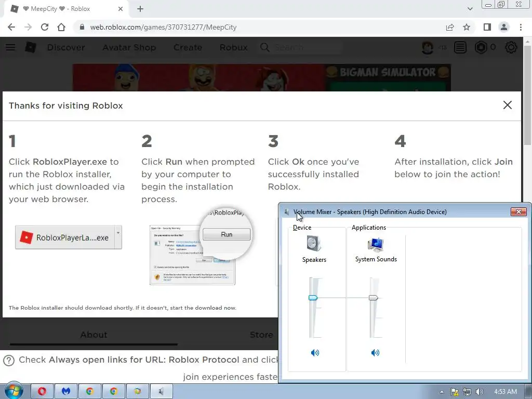The image size is (532, 399).
Task: Expand the tab search dropdown
Action: click(470, 9)
